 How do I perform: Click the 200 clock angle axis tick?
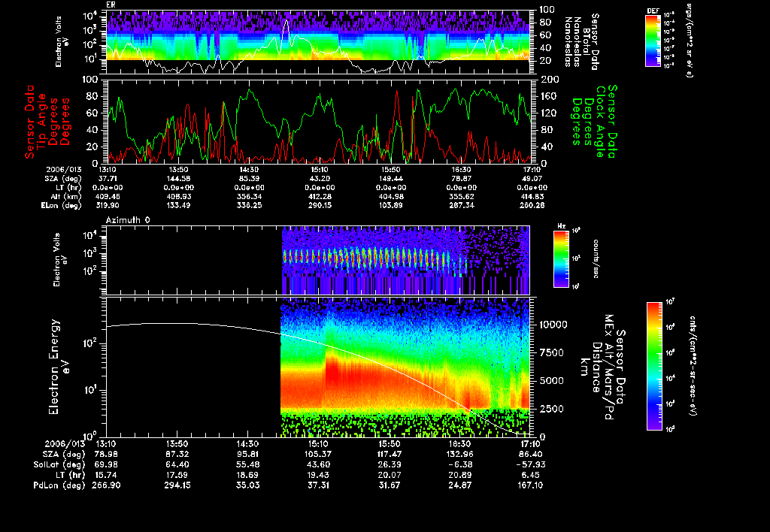point(550,80)
